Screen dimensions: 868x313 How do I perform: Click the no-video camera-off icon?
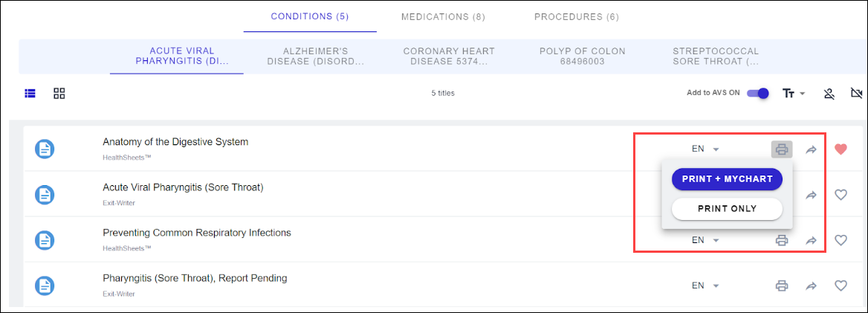coord(857,94)
